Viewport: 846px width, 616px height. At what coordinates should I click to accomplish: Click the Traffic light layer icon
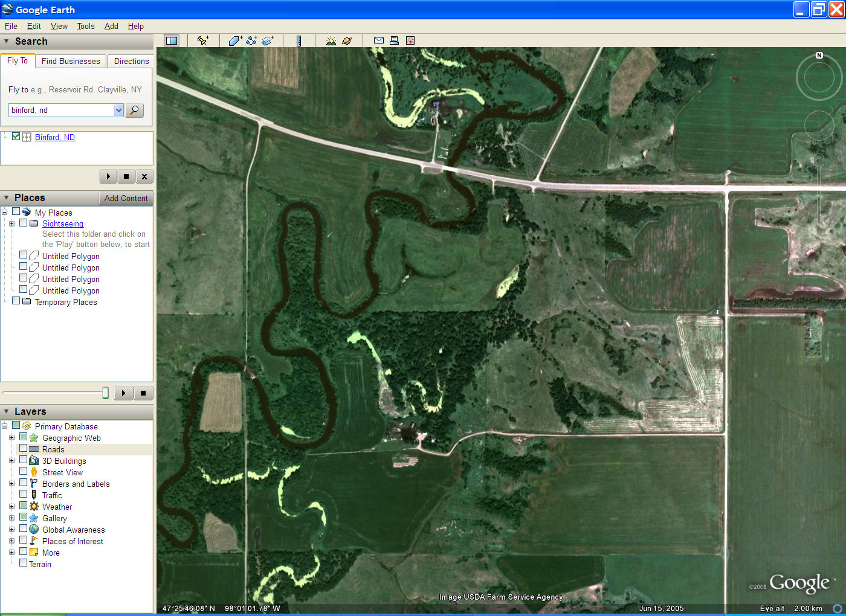point(34,495)
